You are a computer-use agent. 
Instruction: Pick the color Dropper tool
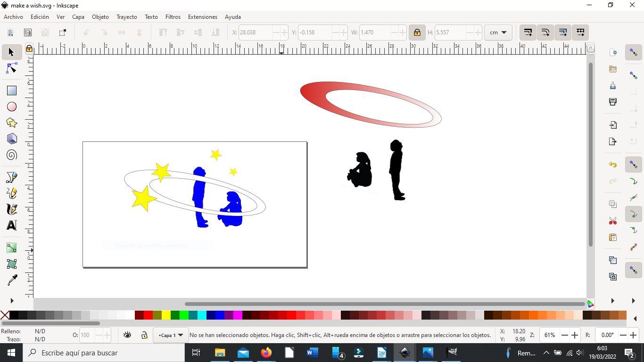point(11,280)
